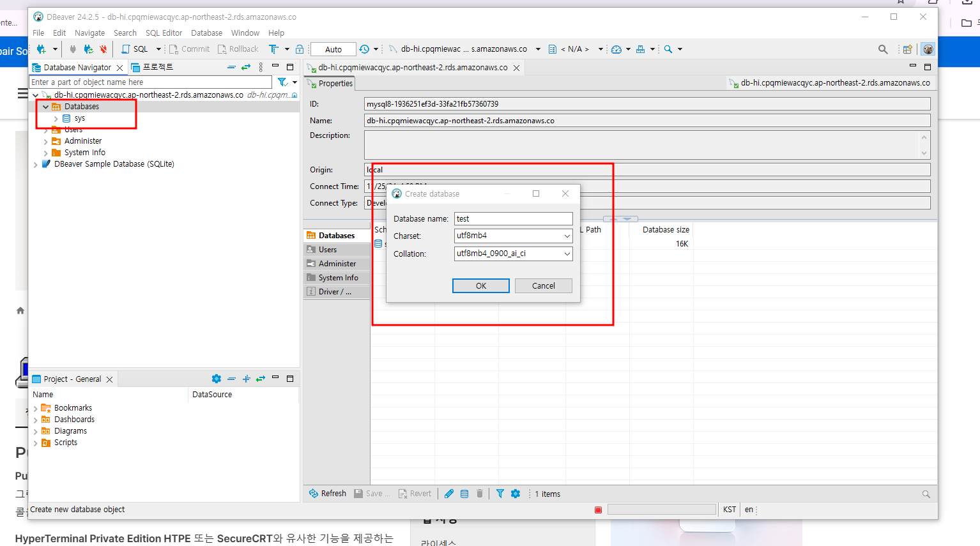980x546 pixels.
Task: Click the edit pencil icon in the bottom bar
Action: pos(449,494)
